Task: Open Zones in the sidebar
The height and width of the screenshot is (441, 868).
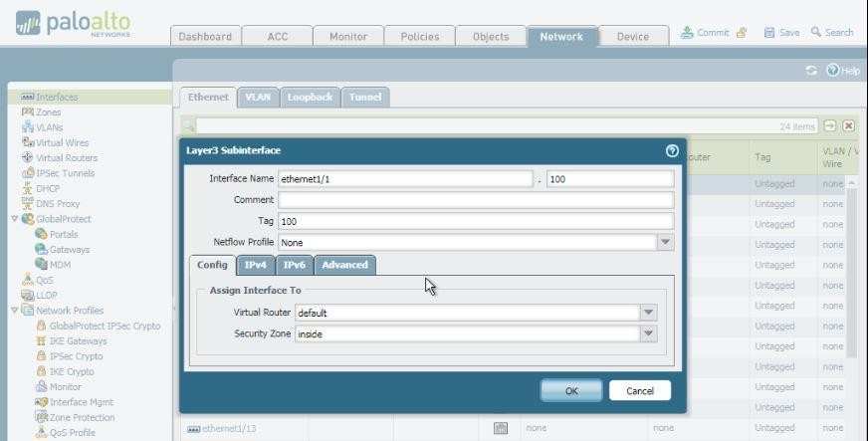Action: coord(48,112)
